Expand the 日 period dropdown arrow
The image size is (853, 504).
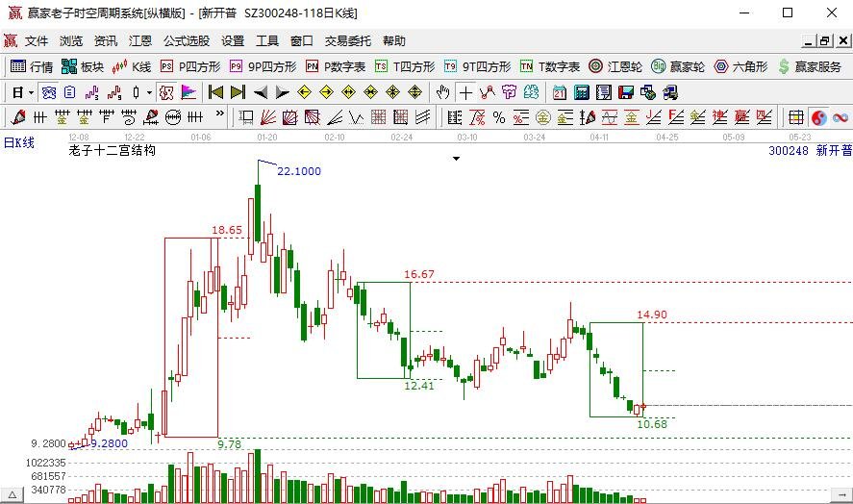pyautogui.click(x=31, y=93)
